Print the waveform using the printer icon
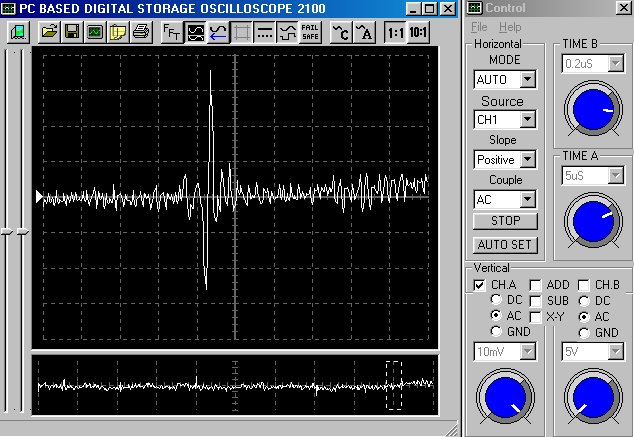The image size is (634, 437). (141, 31)
